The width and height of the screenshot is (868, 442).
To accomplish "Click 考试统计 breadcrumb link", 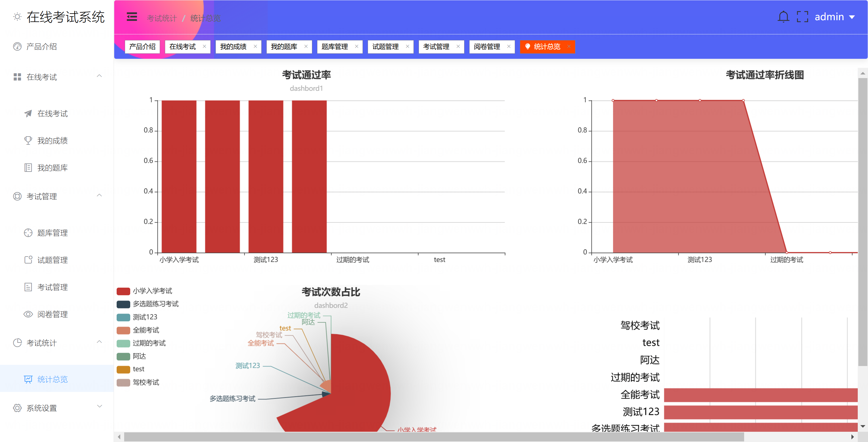I will [162, 18].
